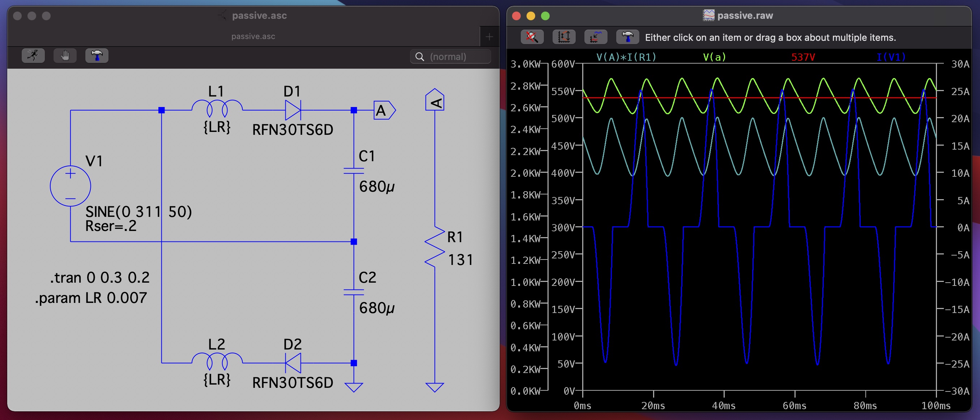This screenshot has height=420, width=980.
Task: Click the blue I(V1) trace label
Action: [891, 57]
